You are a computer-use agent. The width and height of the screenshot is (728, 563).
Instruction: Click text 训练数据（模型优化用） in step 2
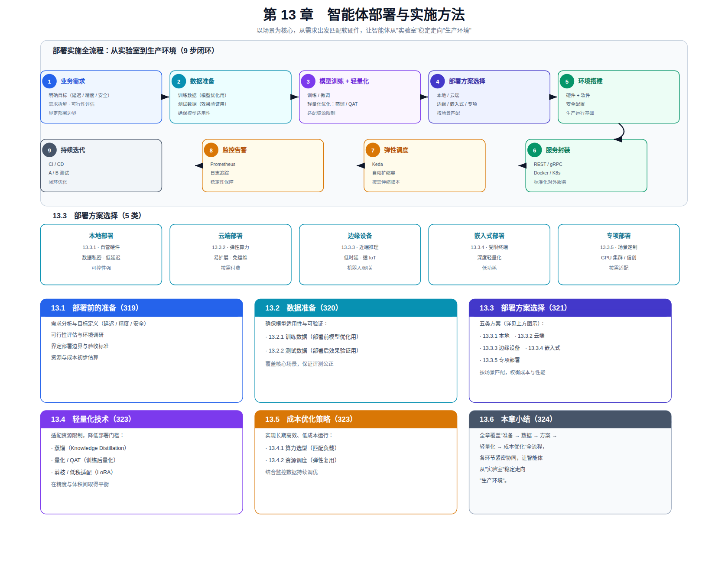(202, 95)
